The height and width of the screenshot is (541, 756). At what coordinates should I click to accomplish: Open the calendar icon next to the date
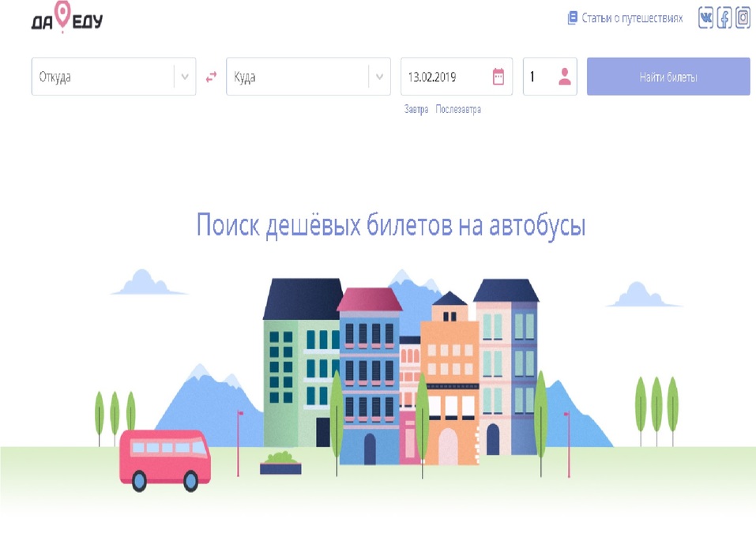tap(498, 76)
